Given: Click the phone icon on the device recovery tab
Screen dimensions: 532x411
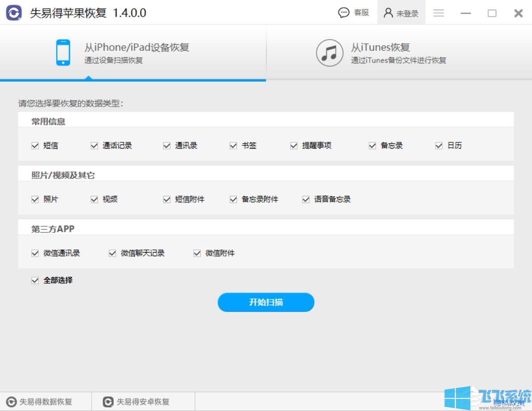Looking at the screenshot, I should point(62,51).
